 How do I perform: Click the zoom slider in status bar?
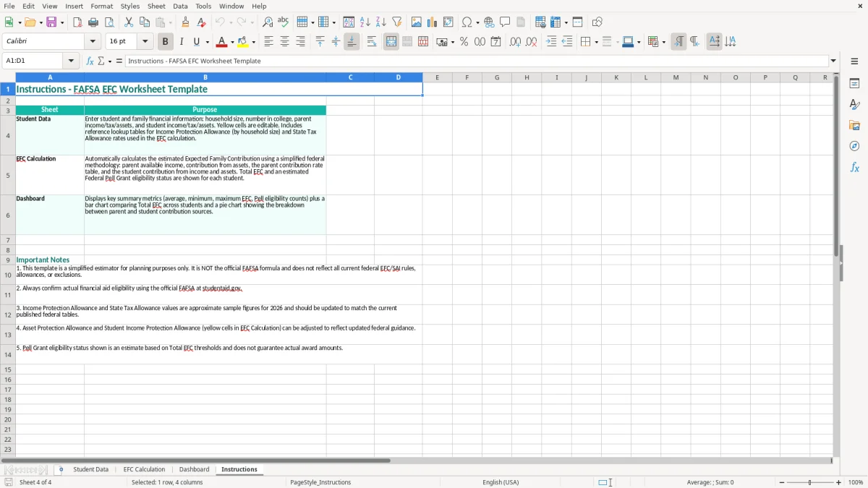pos(809,482)
